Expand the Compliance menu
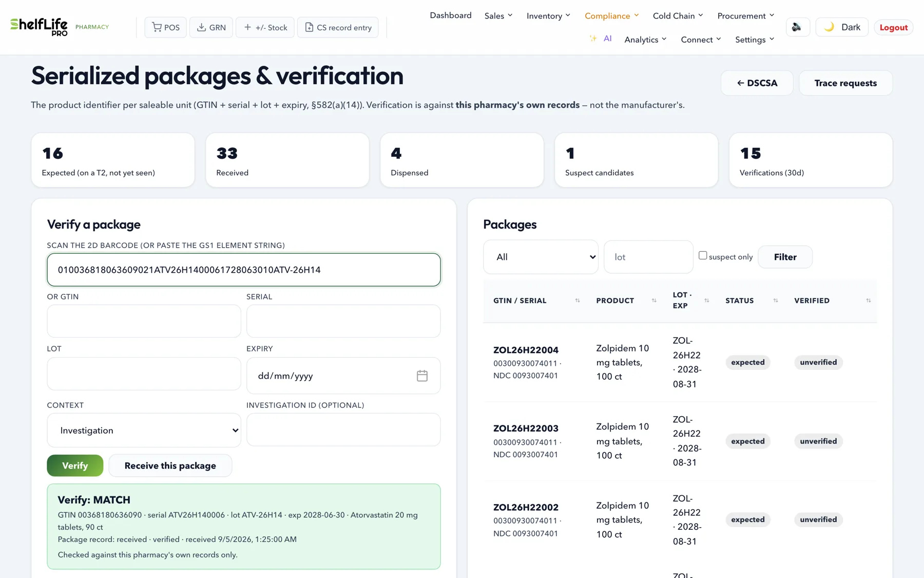Image resolution: width=924 pixels, height=578 pixels. click(612, 16)
